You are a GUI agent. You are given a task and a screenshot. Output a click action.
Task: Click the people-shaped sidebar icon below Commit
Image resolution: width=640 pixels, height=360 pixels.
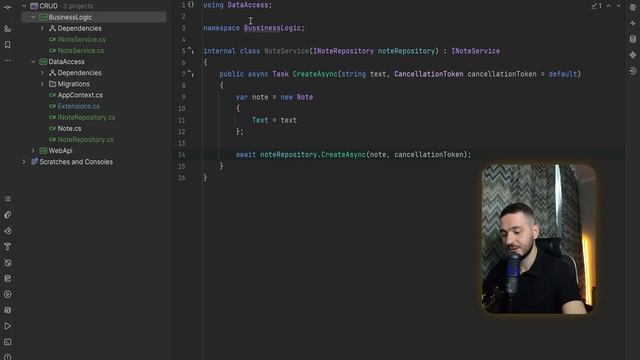7,29
